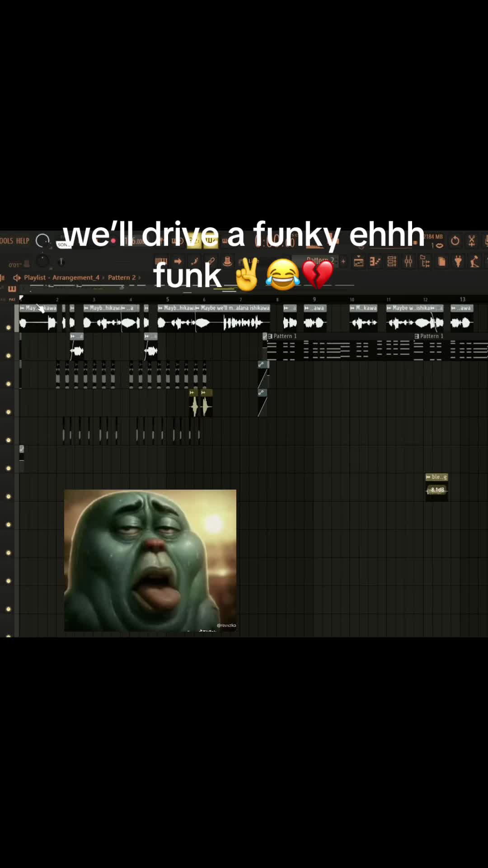Click the green character meme image
This screenshot has width=488, height=868.
(150, 561)
